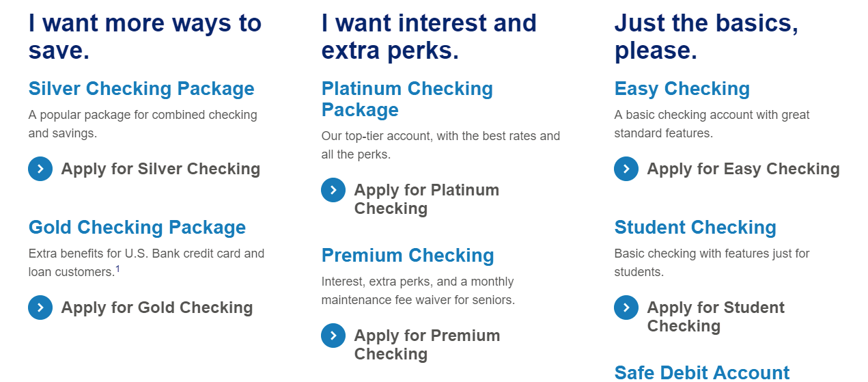This screenshot has width=868, height=382.
Task: Click the arrow icon beside Apply for Student Checking
Action: tap(626, 308)
